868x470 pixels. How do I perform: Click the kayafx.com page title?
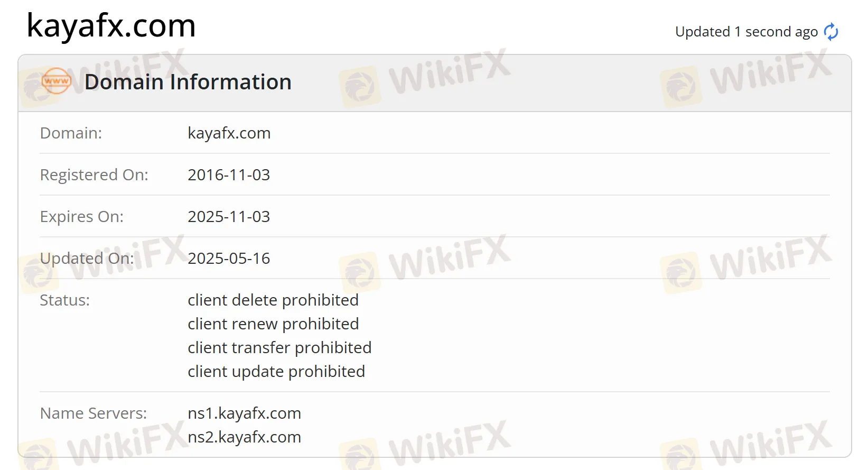111,25
